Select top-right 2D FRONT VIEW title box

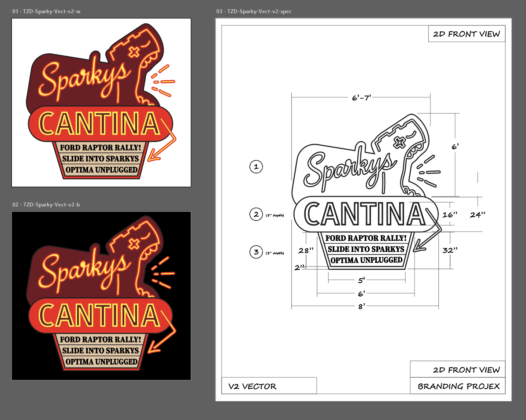(x=467, y=34)
